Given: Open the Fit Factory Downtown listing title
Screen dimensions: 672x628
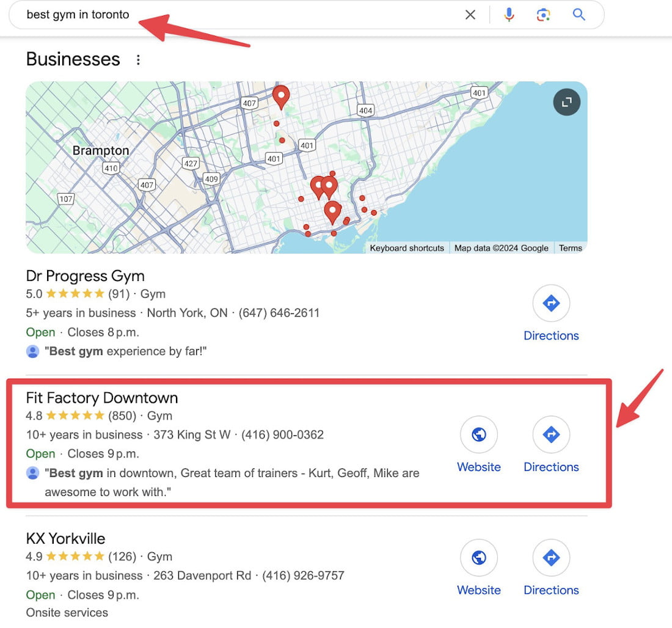Looking at the screenshot, I should click(x=102, y=398).
